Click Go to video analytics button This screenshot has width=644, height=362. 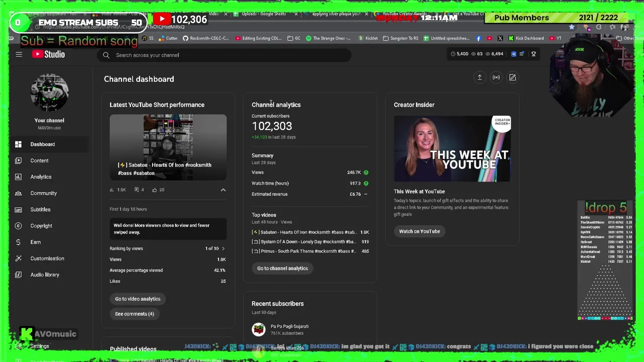tap(137, 299)
